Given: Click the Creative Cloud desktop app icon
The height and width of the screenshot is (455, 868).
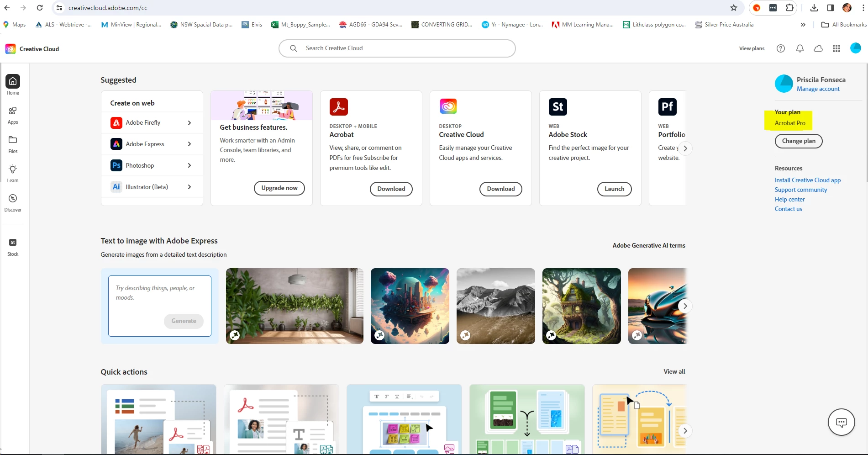Looking at the screenshot, I should pos(448,106).
